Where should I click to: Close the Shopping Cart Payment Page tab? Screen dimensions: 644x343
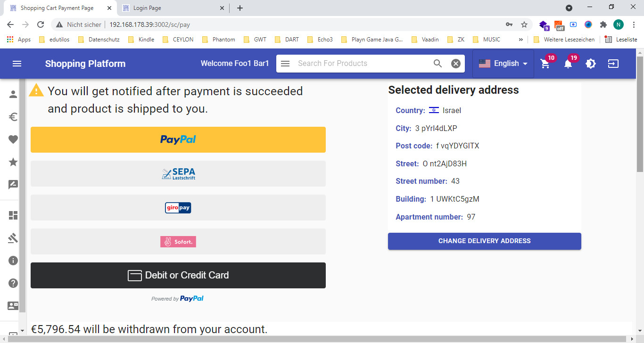click(109, 8)
